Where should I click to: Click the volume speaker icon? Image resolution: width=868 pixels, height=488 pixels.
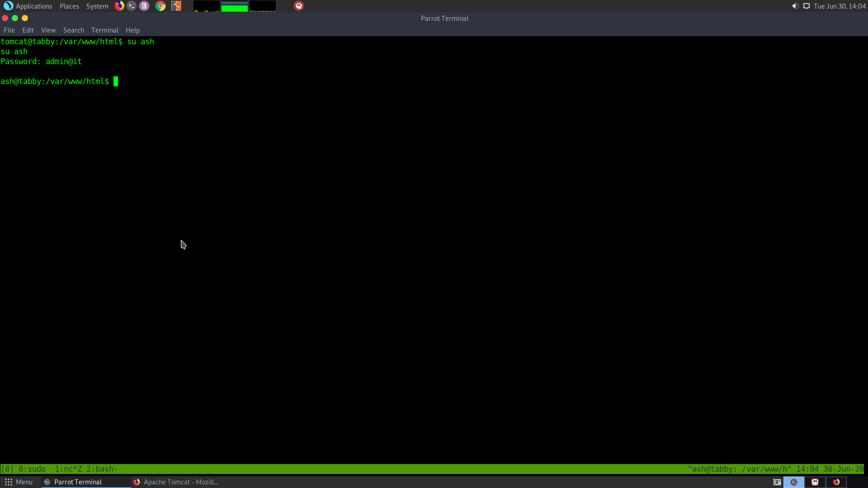795,6
